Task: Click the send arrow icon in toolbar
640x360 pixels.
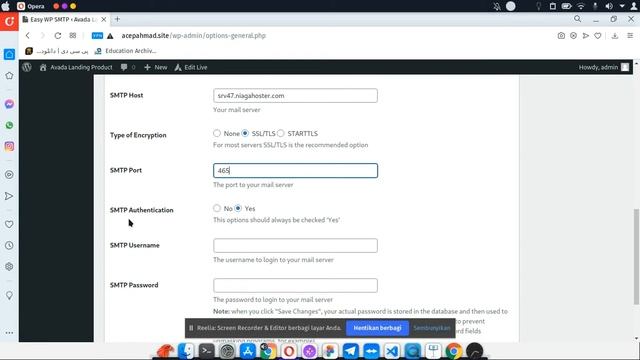Action: [x=586, y=36]
